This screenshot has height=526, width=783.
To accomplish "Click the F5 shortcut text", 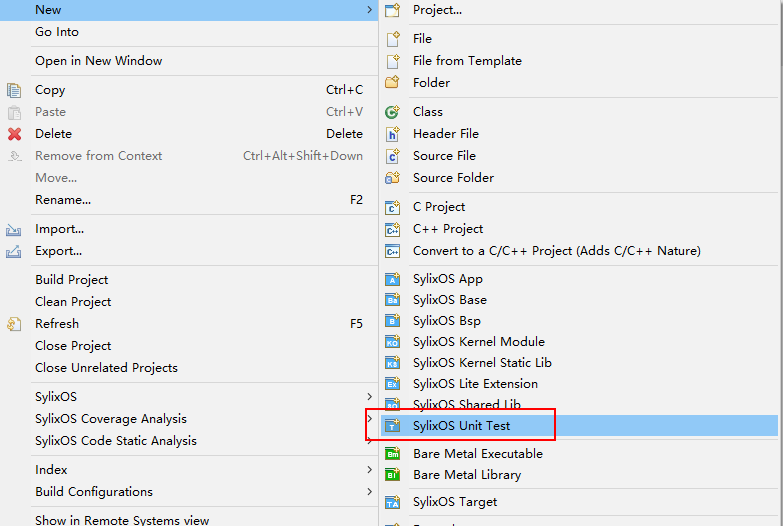I will point(356,324).
